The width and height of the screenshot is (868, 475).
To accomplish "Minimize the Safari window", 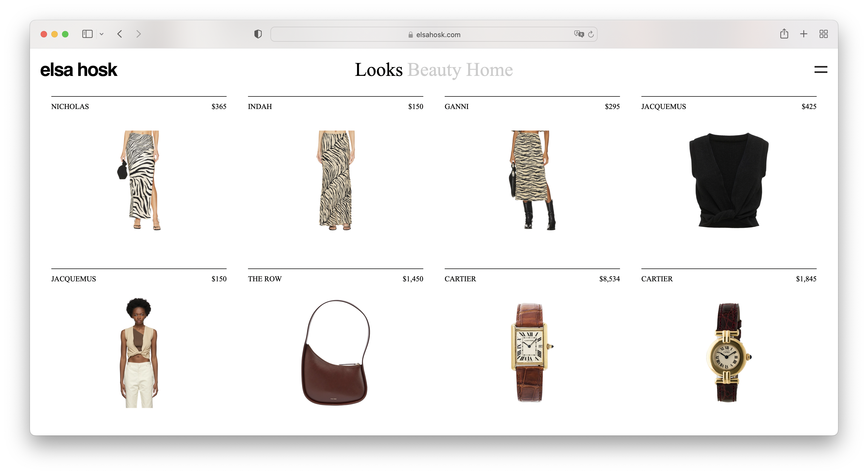I will [x=55, y=34].
